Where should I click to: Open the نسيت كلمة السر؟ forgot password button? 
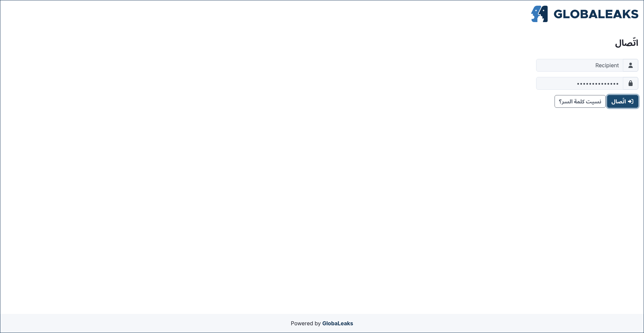(x=580, y=101)
